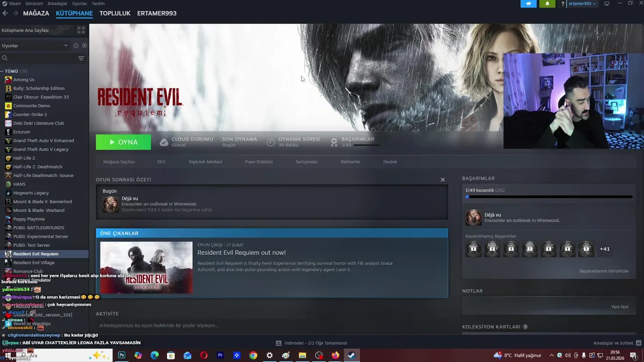Image resolution: width=644 pixels, height=362 pixels.
Task: Select Half-Life 2: Deathmatch
Action: coord(38,167)
